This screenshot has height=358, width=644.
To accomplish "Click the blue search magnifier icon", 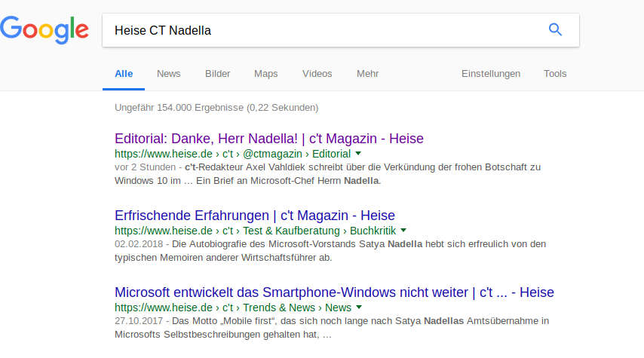I will point(555,29).
